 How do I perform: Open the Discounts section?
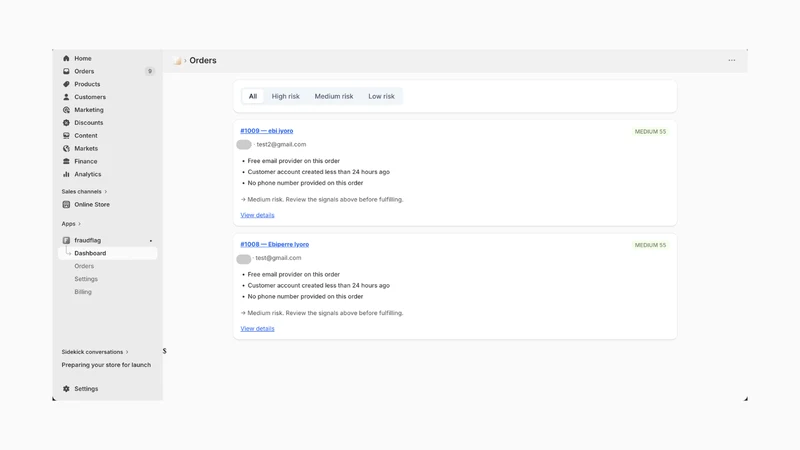coord(89,122)
